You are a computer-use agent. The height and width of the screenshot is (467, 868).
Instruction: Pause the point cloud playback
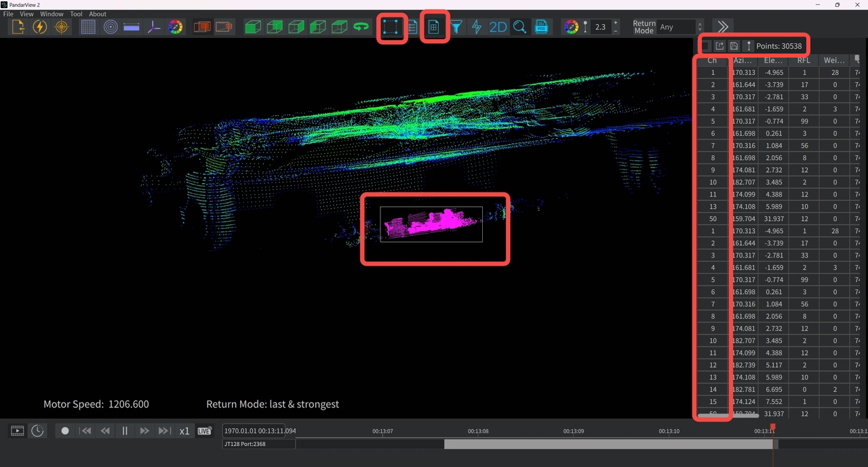click(x=125, y=430)
